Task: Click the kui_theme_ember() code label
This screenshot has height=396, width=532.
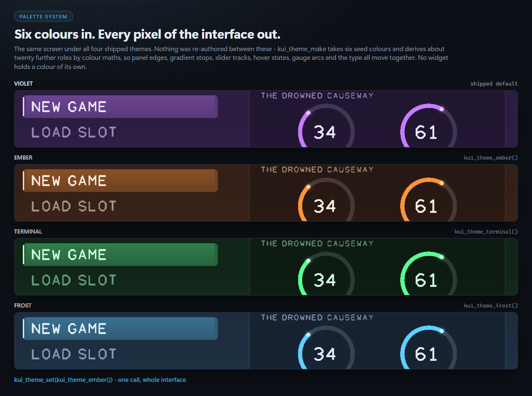Action: coord(491,157)
